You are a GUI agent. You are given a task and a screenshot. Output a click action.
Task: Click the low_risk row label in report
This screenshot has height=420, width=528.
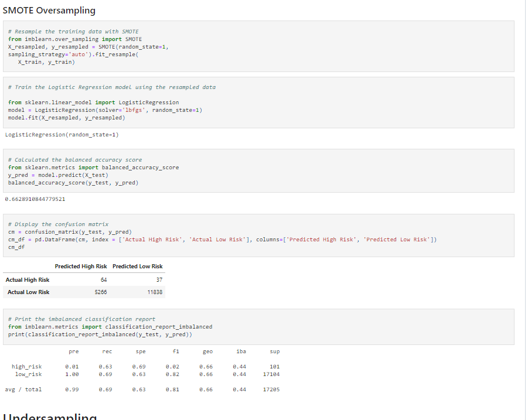pos(29,374)
